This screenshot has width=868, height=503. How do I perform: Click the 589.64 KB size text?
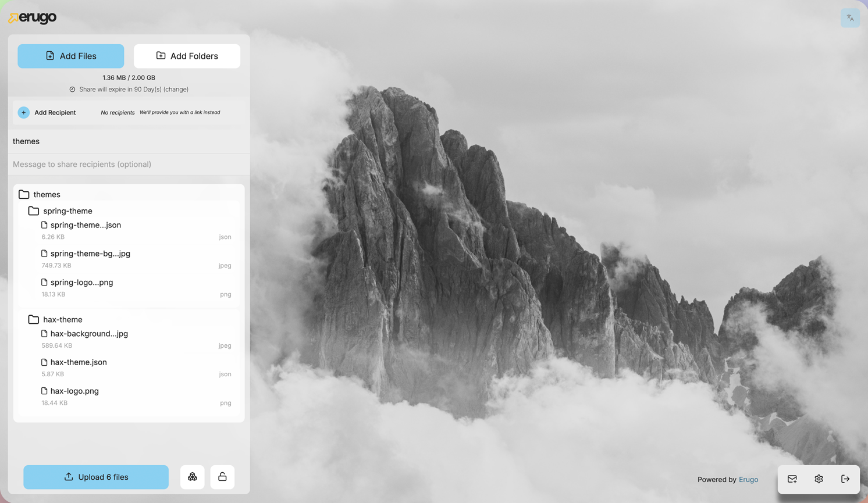pos(57,346)
